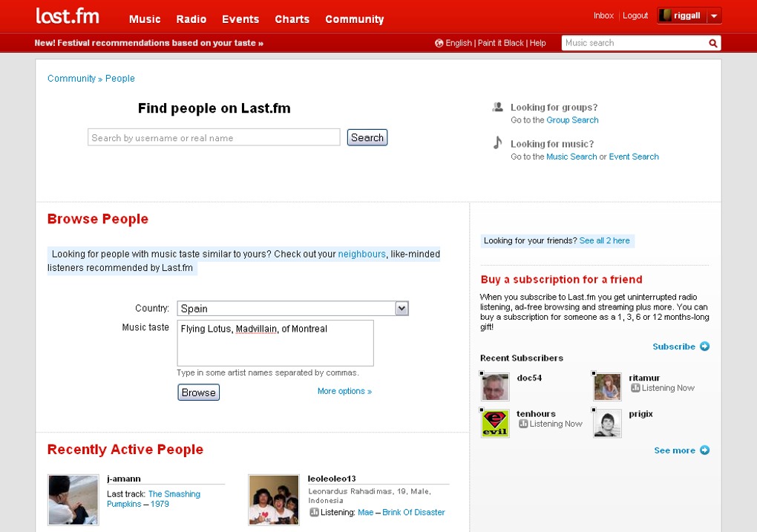This screenshot has width=757, height=532.
Task: Open the user account dropdown arrow
Action: point(715,16)
